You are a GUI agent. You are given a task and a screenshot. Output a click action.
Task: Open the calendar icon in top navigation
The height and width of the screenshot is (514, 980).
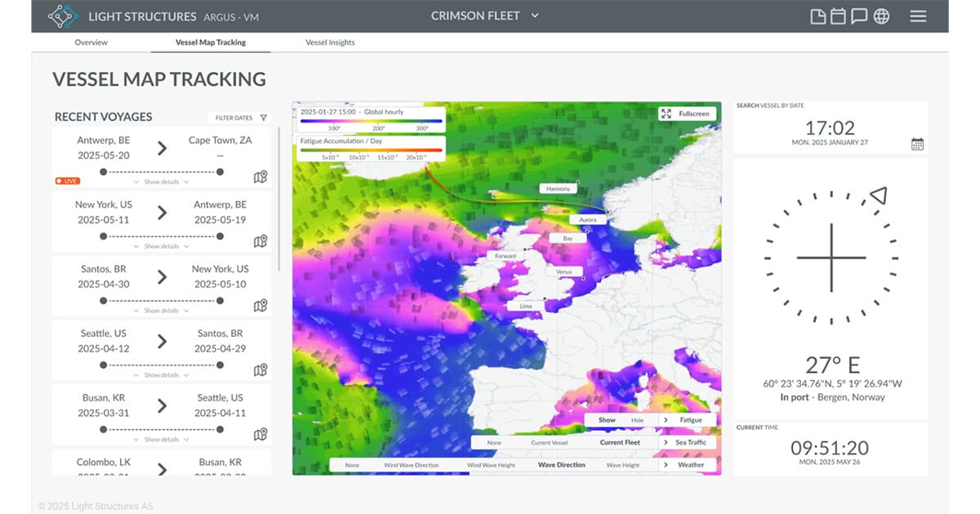(x=839, y=16)
